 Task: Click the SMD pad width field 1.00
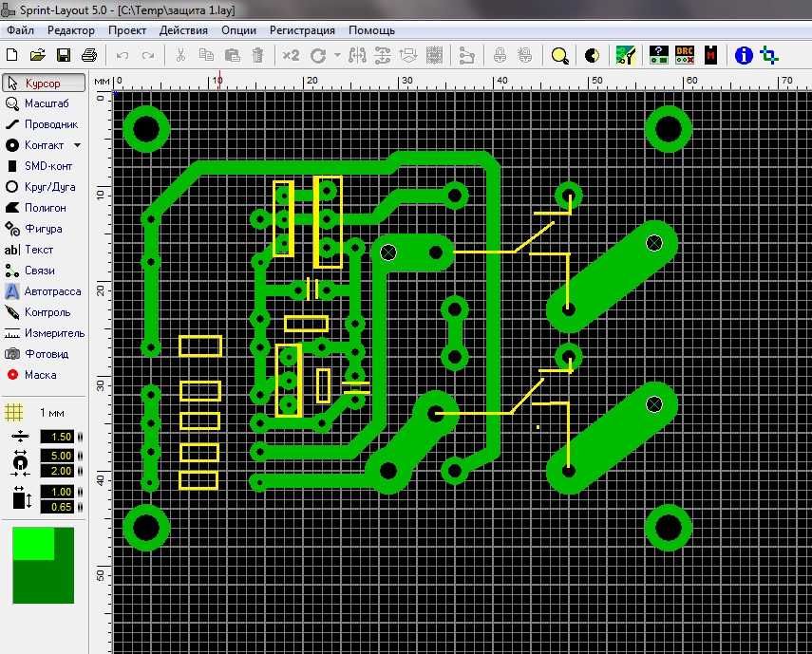57,492
